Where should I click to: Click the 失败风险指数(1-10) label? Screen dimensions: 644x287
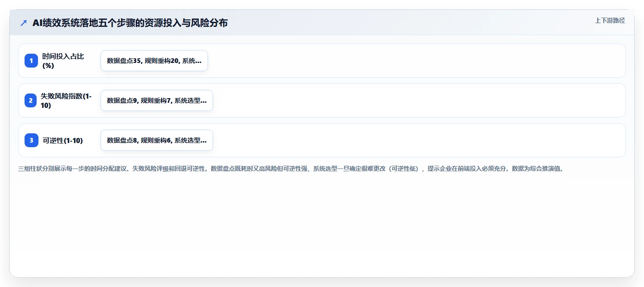[x=66, y=100]
